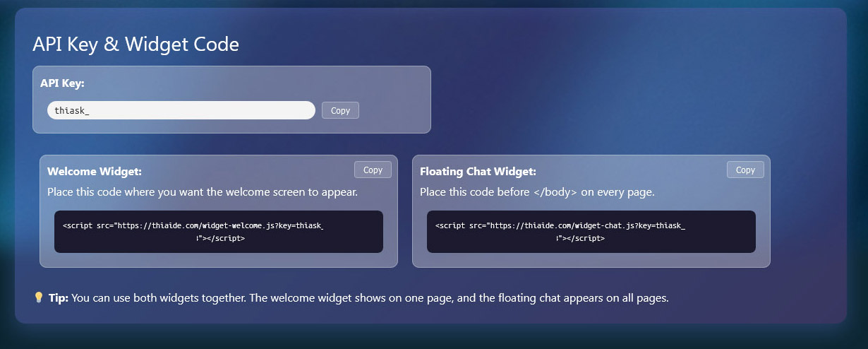
Task: Click the widget-welcome.js script code block
Action: coord(219,232)
